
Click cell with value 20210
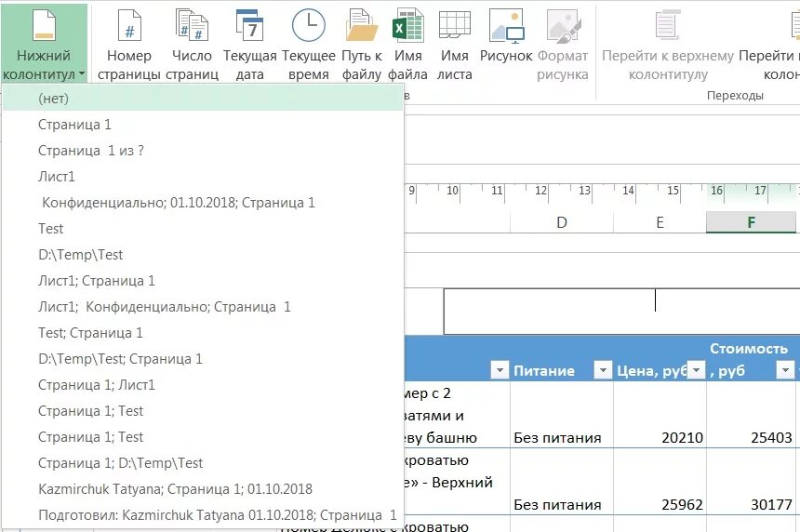click(660, 414)
